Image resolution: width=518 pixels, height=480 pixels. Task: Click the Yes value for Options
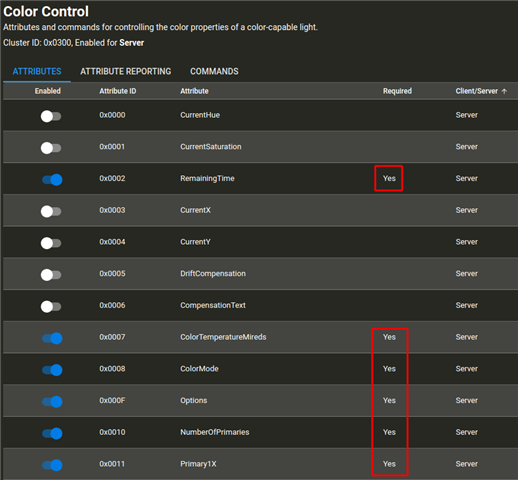[389, 400]
